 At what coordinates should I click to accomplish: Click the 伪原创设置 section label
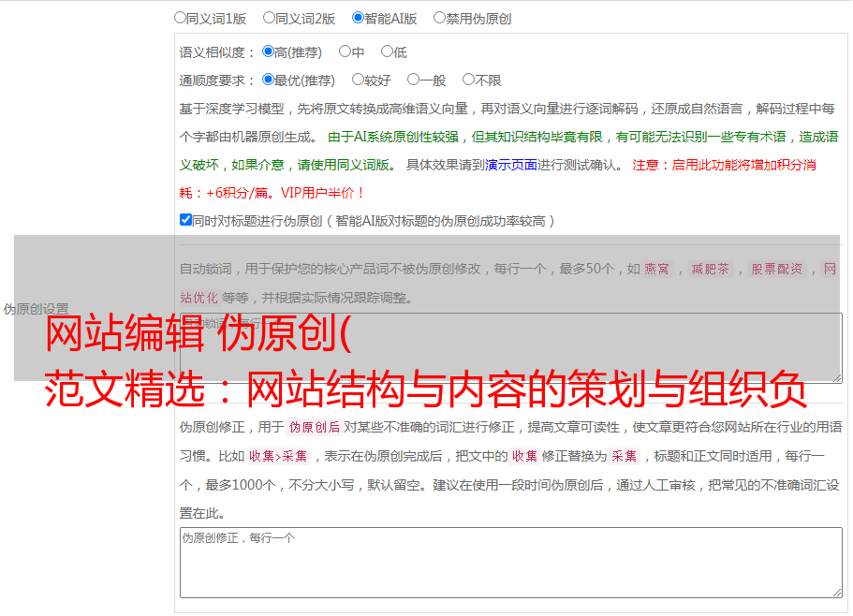(x=36, y=309)
